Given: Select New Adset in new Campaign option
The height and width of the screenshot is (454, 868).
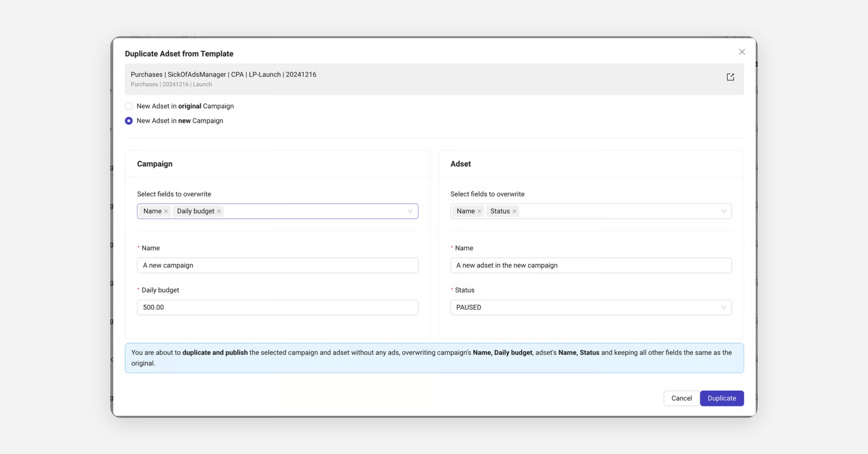Looking at the screenshot, I should (129, 121).
